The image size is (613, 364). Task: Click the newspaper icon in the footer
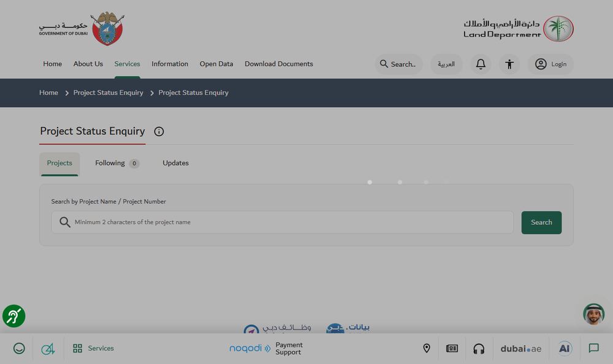pyautogui.click(x=452, y=348)
